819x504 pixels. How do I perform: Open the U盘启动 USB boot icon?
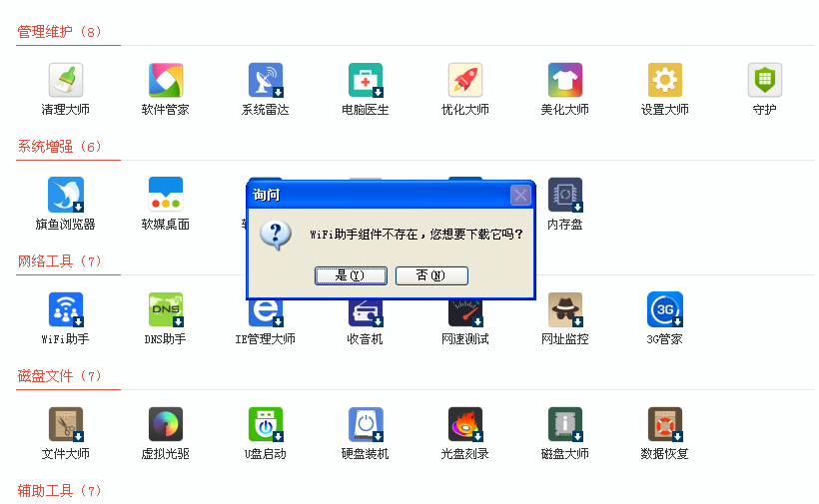click(266, 424)
